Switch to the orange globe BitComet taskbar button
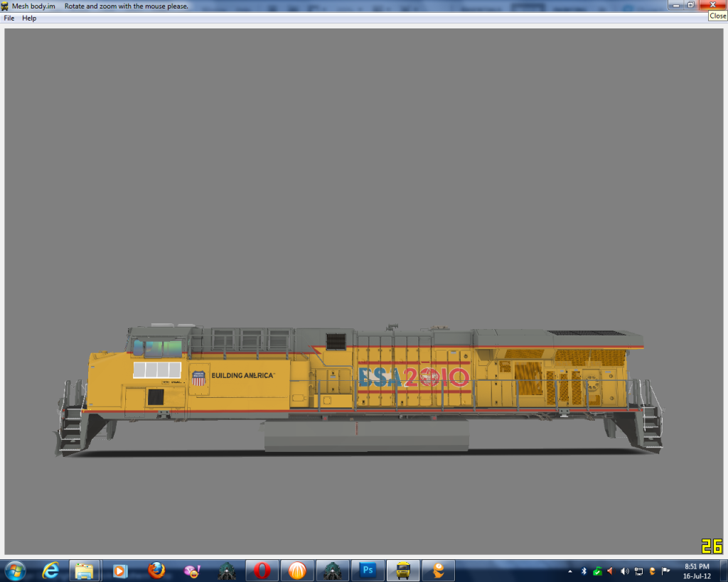The image size is (728, 582). (297, 571)
